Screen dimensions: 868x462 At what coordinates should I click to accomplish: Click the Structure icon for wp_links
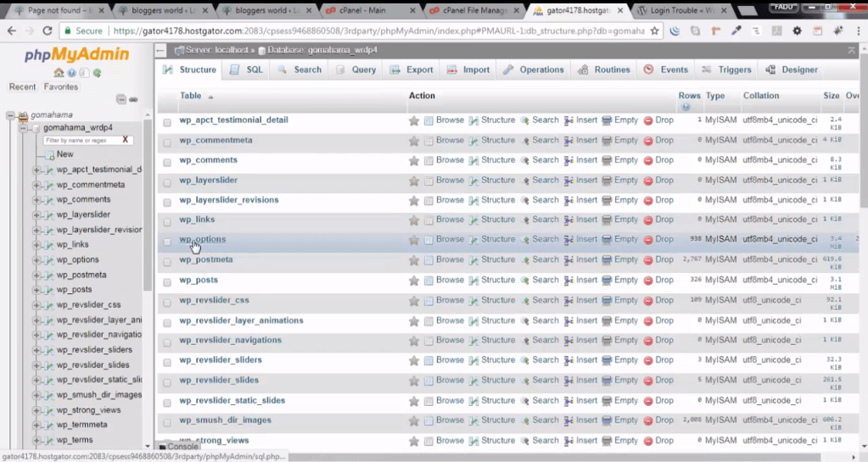[x=473, y=220]
